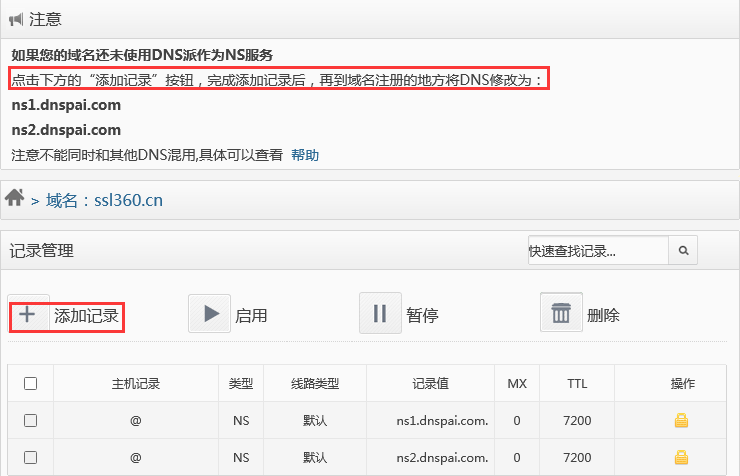
Task: Click the 线路类型 column header
Action: click(x=315, y=384)
